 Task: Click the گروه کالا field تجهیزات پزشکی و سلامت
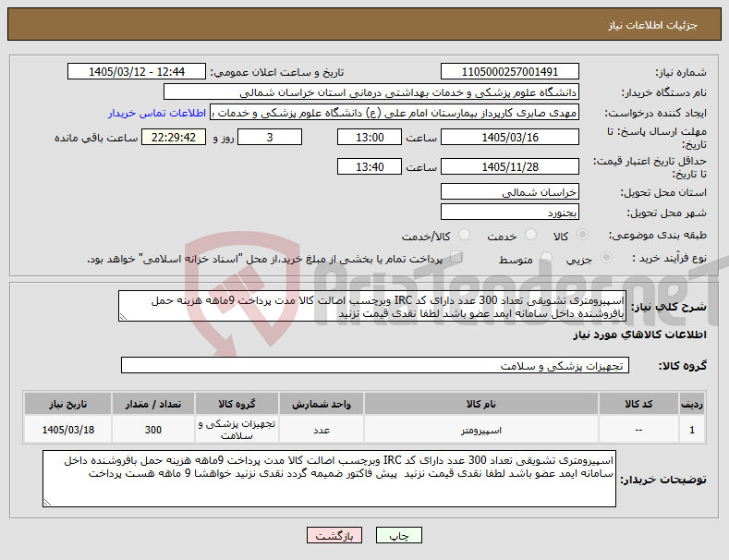pos(375,366)
